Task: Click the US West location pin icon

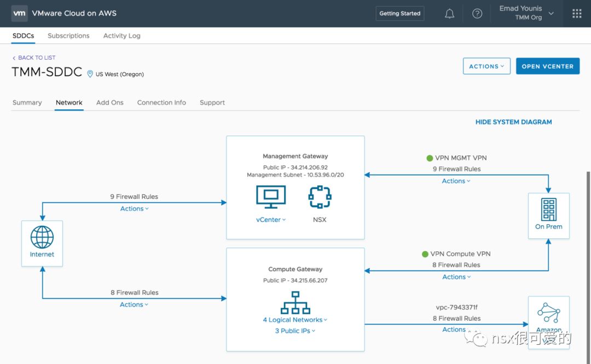Action: (x=90, y=74)
